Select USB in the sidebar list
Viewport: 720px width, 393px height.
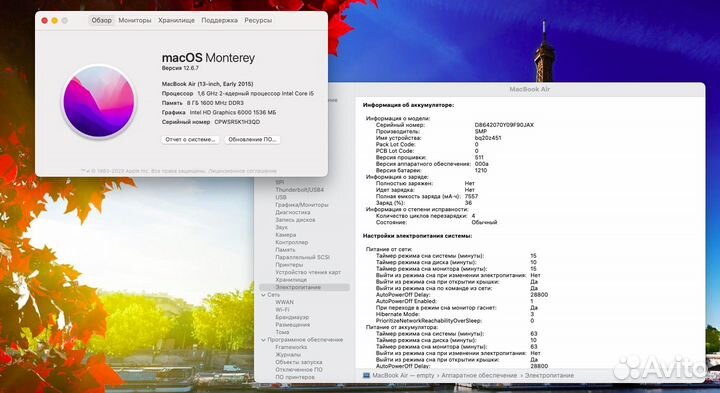pyautogui.click(x=281, y=197)
